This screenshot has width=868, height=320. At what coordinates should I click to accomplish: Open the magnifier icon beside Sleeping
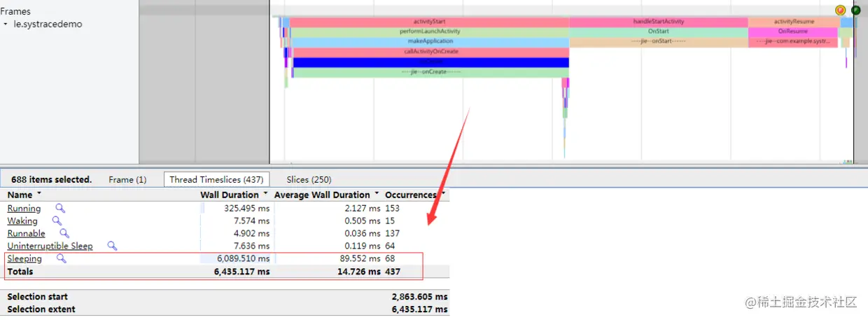pos(62,258)
